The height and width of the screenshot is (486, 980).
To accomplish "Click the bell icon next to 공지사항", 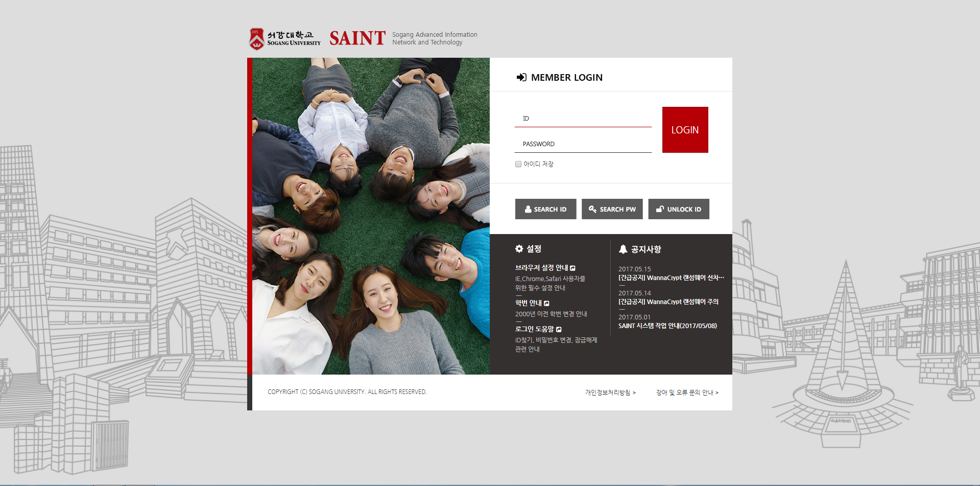I will coord(623,249).
